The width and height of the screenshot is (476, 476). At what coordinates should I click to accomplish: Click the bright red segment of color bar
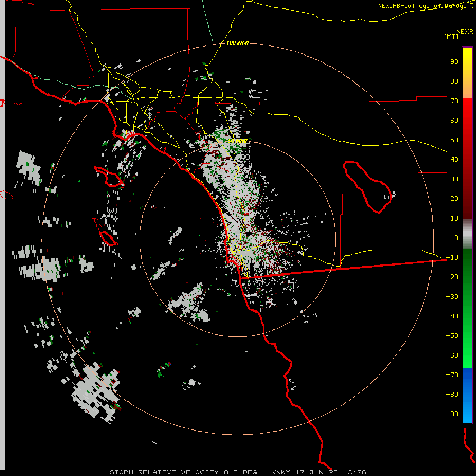click(x=467, y=112)
